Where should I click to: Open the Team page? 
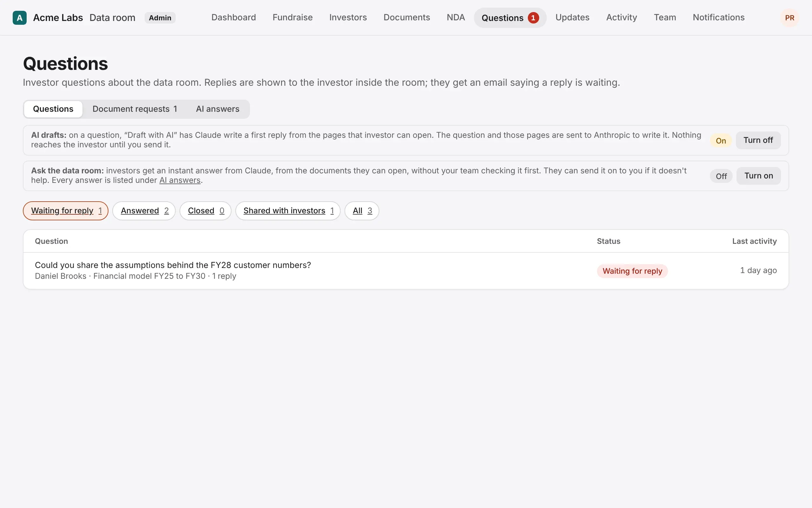coord(665,17)
